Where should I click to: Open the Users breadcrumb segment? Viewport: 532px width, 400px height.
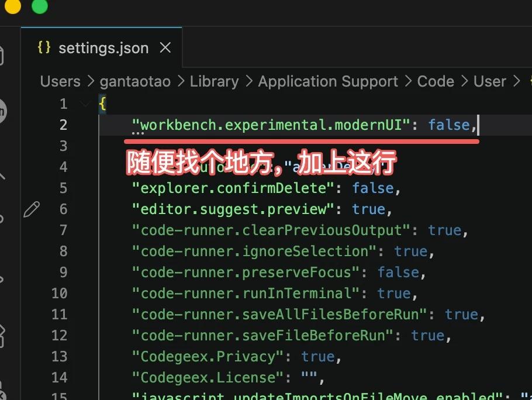[x=60, y=81]
